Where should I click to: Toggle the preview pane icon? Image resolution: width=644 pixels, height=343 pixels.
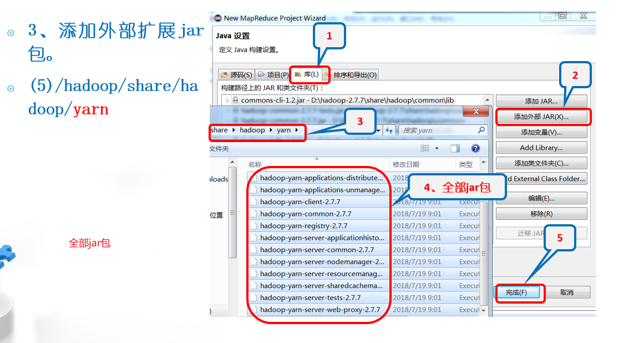(x=455, y=148)
